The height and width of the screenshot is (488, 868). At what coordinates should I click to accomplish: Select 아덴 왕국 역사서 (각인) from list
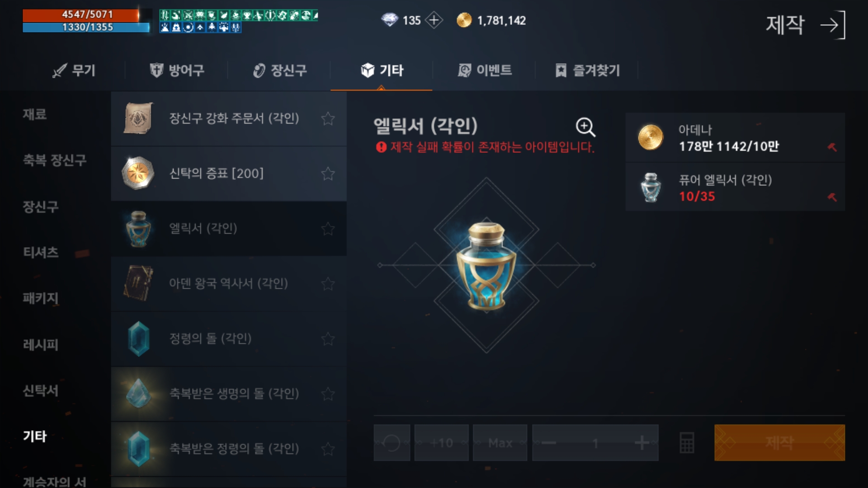[x=229, y=284]
